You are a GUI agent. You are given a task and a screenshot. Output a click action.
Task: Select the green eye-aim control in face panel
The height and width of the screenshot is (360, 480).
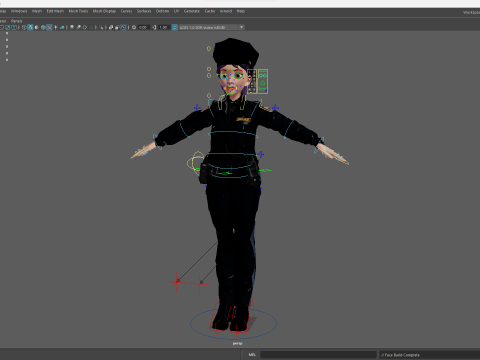point(263,76)
